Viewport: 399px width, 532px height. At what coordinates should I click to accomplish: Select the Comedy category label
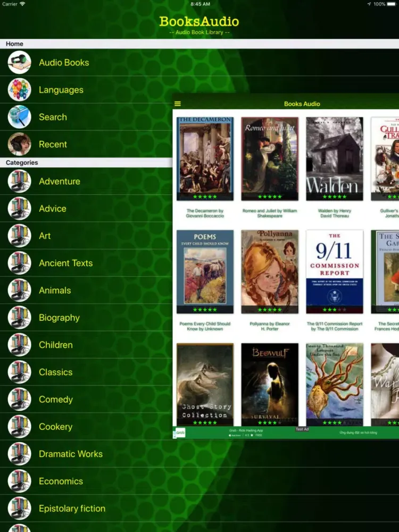coord(56,400)
